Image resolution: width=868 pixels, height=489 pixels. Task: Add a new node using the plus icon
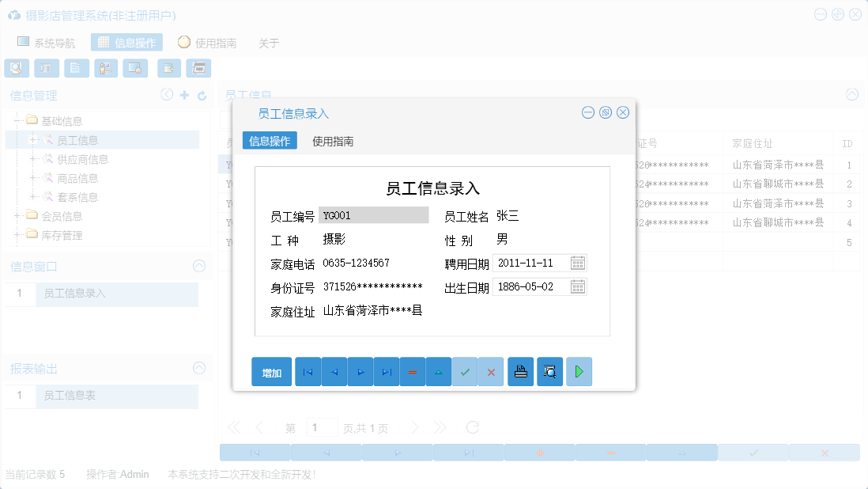click(185, 94)
